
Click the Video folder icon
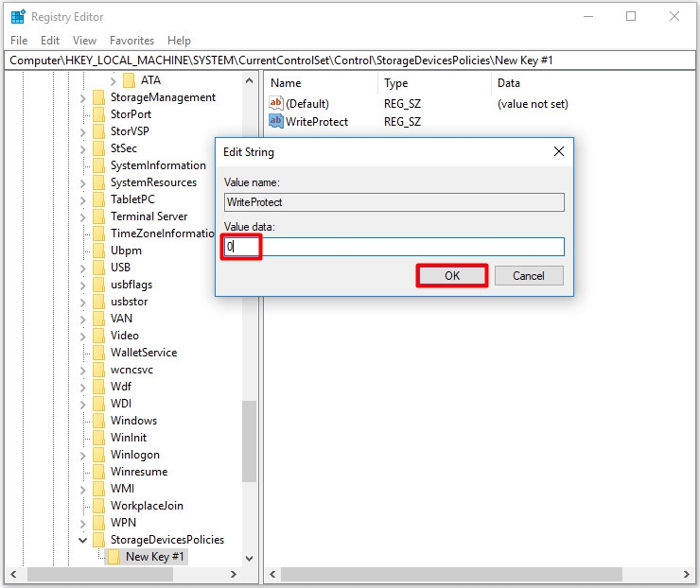point(98,335)
